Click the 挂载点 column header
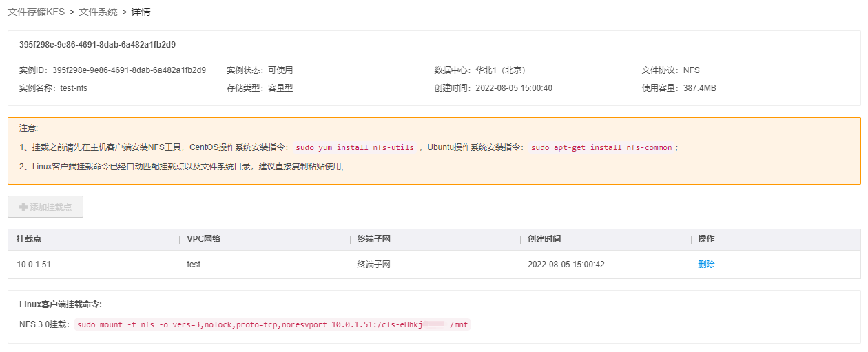The height and width of the screenshot is (352, 868). pyautogui.click(x=29, y=239)
